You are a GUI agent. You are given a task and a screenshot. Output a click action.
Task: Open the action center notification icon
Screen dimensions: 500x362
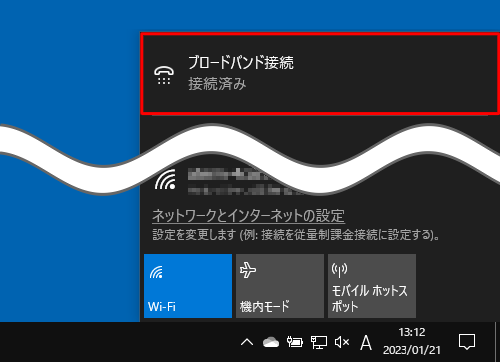click(x=467, y=342)
